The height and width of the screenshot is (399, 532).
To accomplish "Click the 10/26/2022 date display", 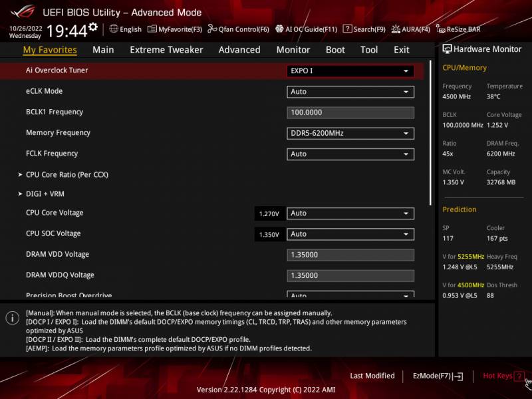I will click(x=25, y=28).
